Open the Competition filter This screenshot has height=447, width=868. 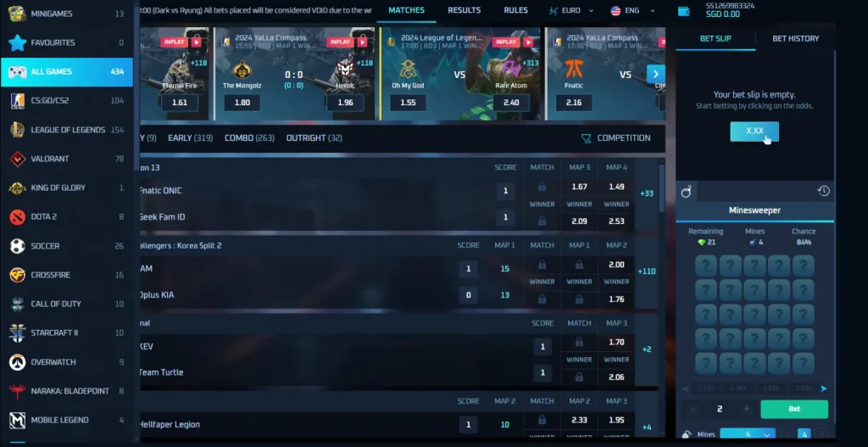pos(615,138)
